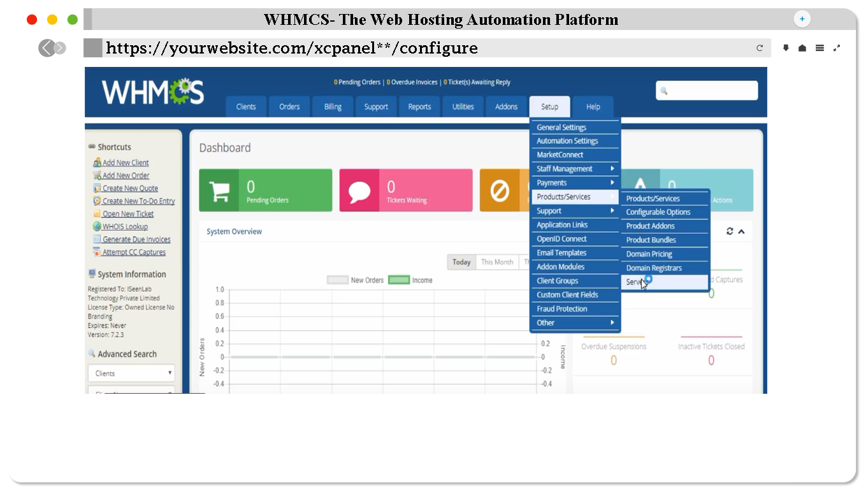Open the Billing tab
The height and width of the screenshot is (490, 868).
[333, 106]
